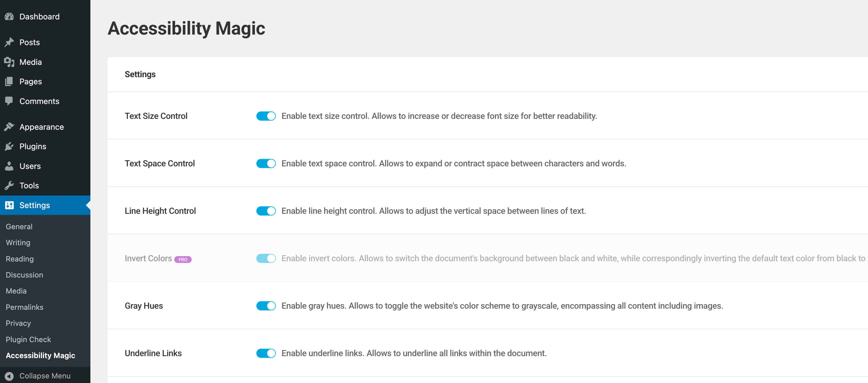
Task: Open the Settings menu item
Action: [x=34, y=205]
